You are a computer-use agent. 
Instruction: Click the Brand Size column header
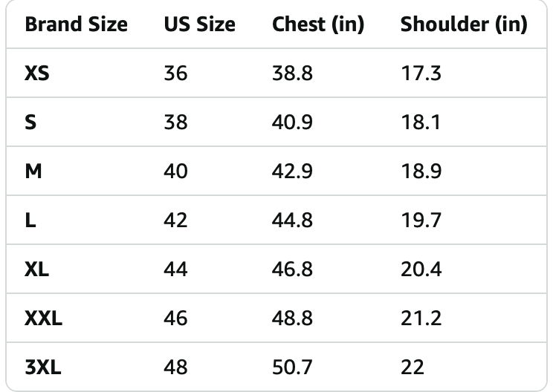pos(76,24)
